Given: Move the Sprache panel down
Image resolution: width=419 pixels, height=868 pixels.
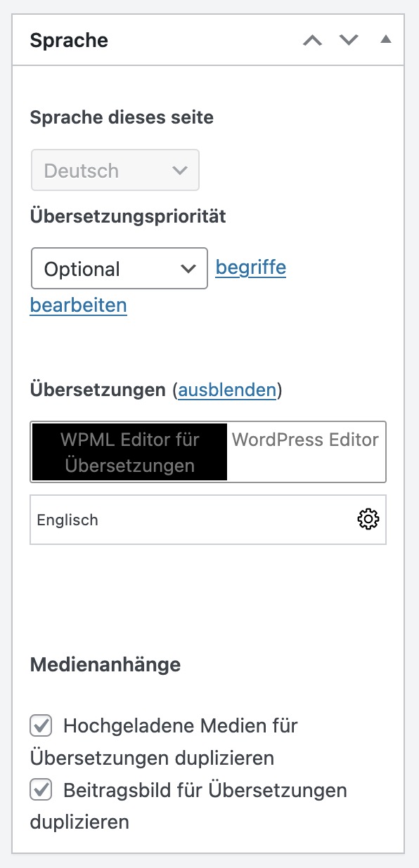Looking at the screenshot, I should click(349, 40).
